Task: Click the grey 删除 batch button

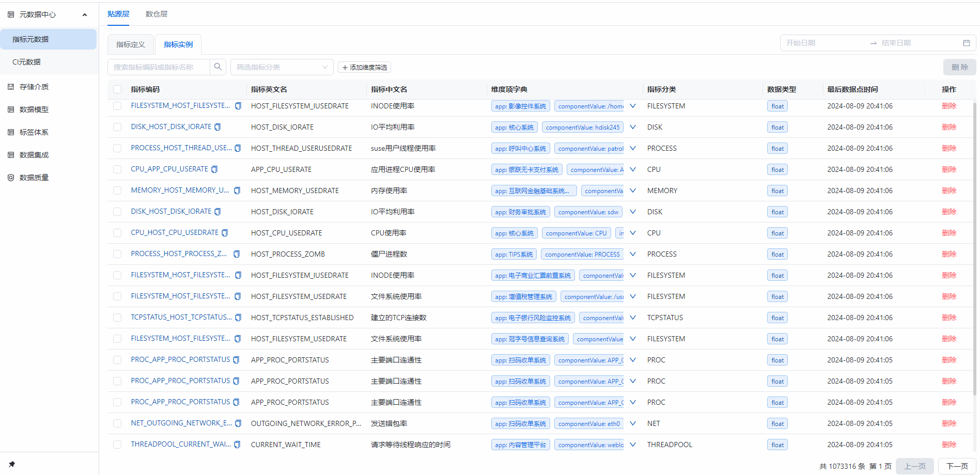Action: [959, 67]
